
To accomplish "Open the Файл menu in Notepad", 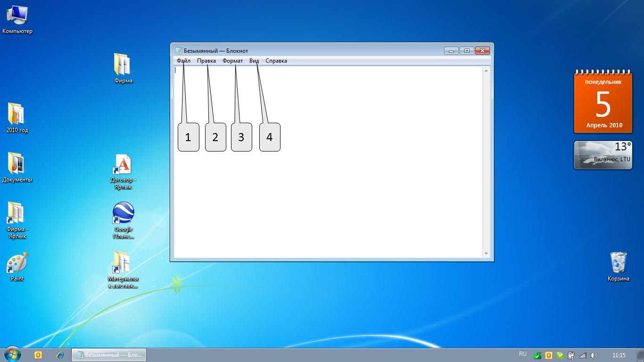I will [183, 61].
